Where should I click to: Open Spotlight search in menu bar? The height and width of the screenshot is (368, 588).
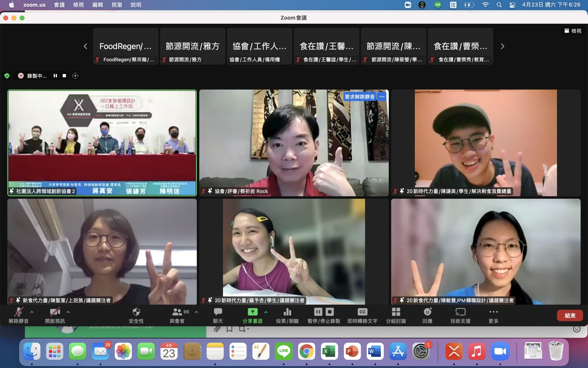[499, 5]
